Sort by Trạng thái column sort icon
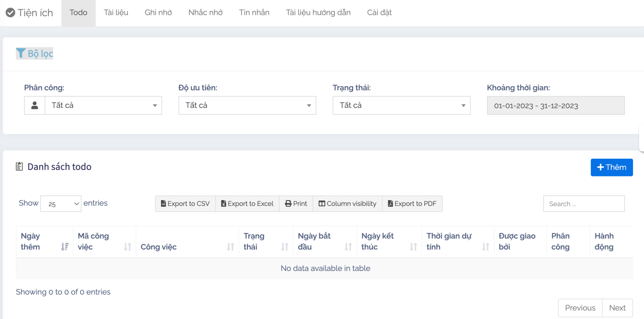This screenshot has height=319, width=644. (x=285, y=246)
